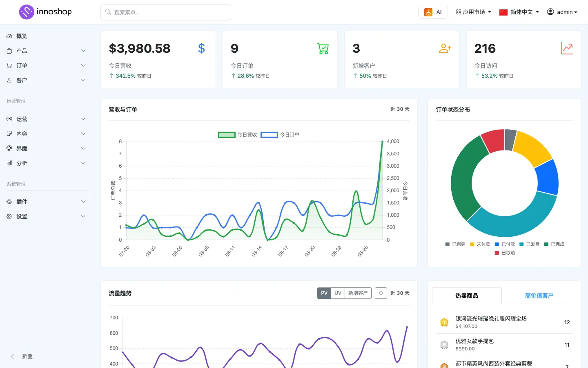Click the blue dollar revenue icon
This screenshot has height=368, width=588.
(x=201, y=49)
